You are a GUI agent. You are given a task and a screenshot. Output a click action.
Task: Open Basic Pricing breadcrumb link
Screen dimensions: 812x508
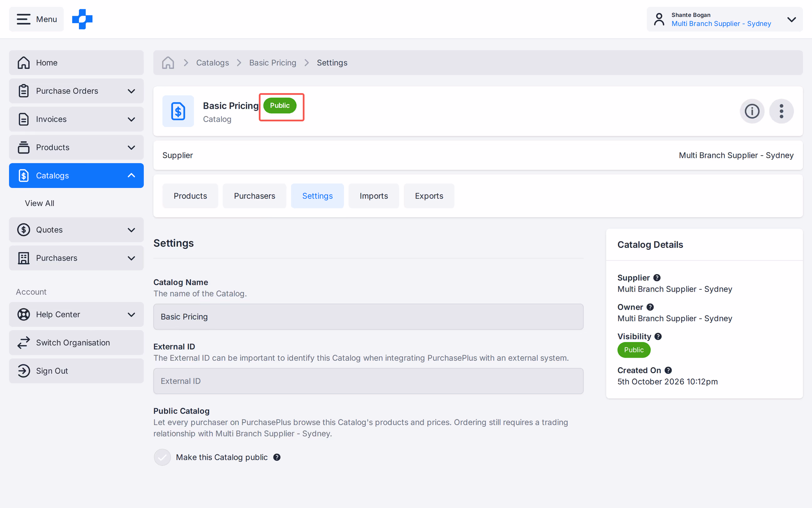pos(272,63)
